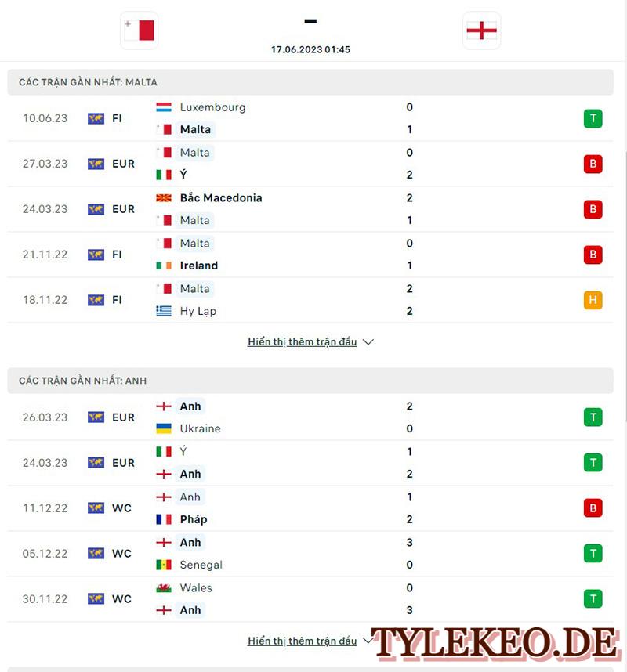
Task: Expand more Malta matches with chevron
Action: [x=368, y=342]
